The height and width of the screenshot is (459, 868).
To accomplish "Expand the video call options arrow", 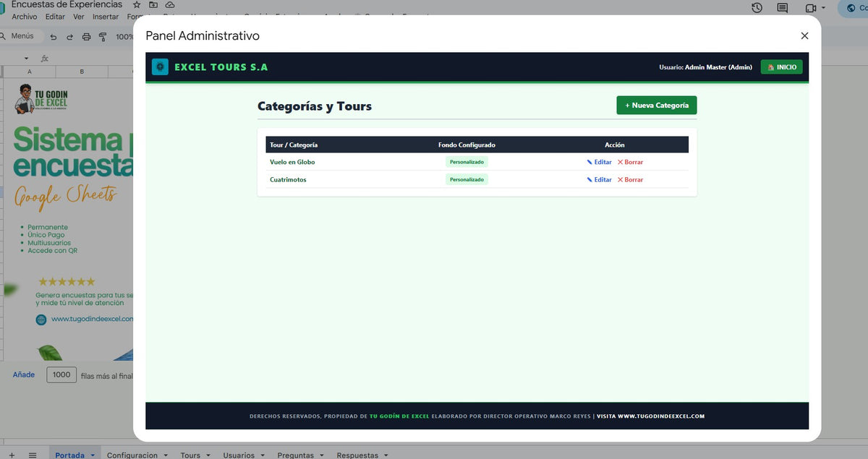I will tap(823, 8).
